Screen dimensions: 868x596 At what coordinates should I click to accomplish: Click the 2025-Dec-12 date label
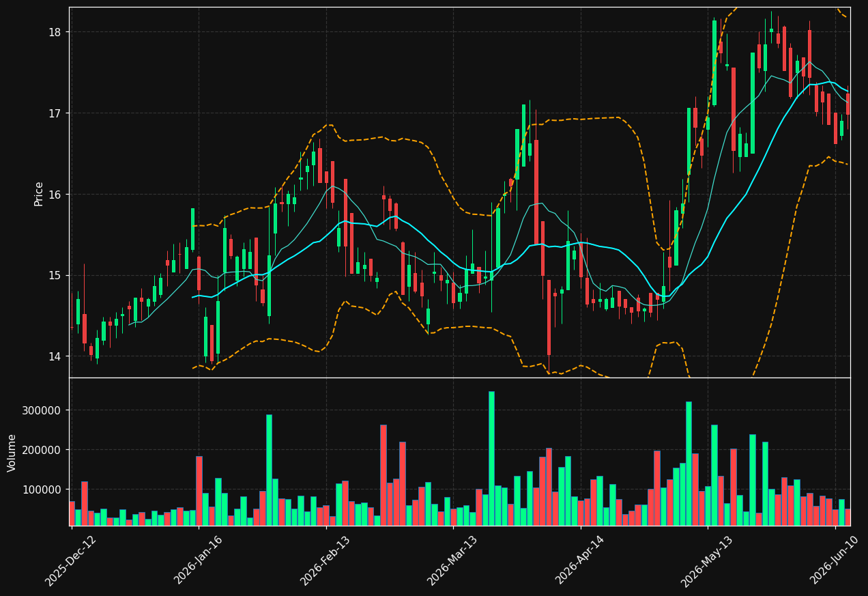(x=70, y=560)
